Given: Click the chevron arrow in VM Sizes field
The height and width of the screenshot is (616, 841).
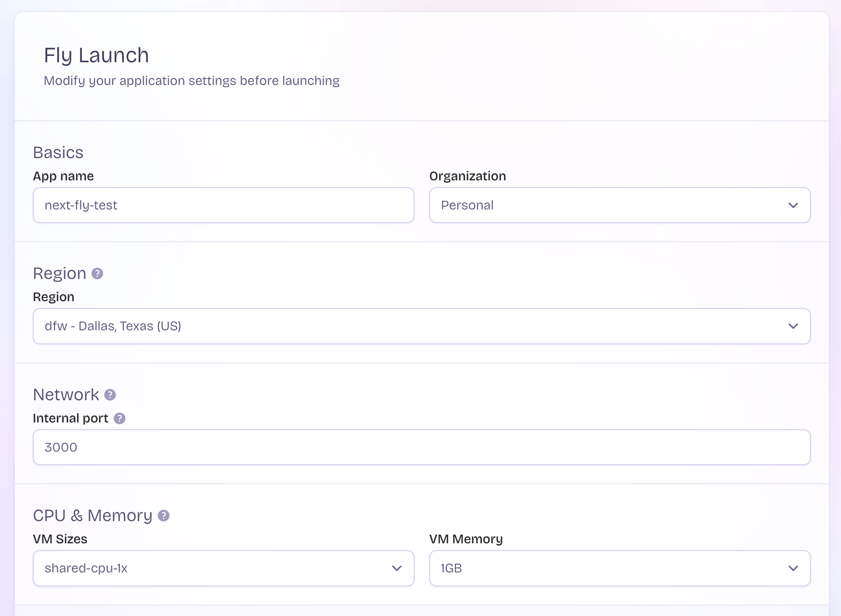Looking at the screenshot, I should click(x=397, y=568).
